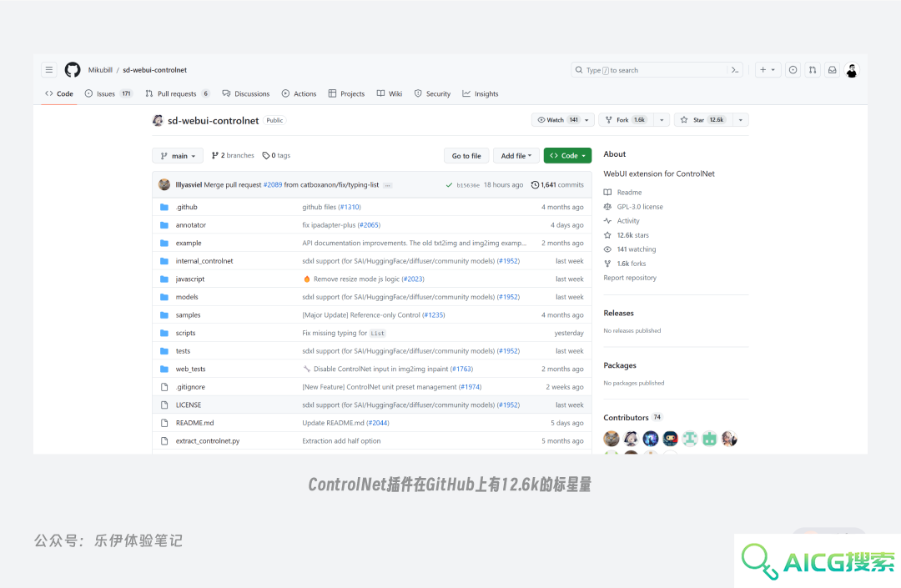This screenshot has width=901, height=588.
Task: Open the web_tests folder
Action: pos(190,369)
